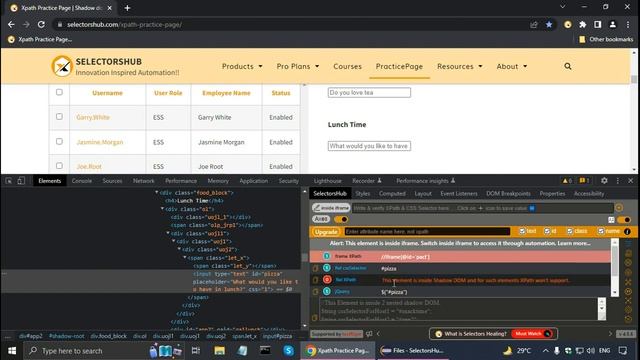Viewport: 640px width, 360px height.
Task: Reload the page
Action: pyautogui.click(x=41, y=24)
